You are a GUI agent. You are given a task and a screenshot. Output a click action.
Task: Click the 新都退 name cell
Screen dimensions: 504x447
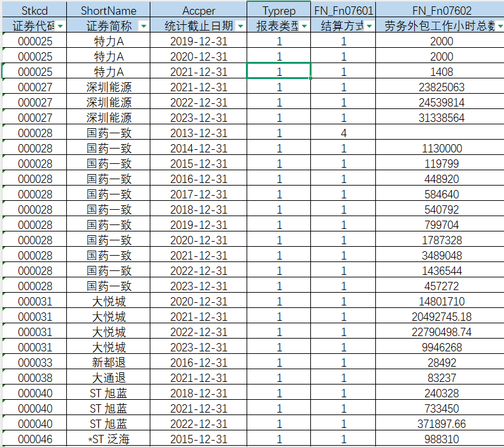pyautogui.click(x=109, y=363)
